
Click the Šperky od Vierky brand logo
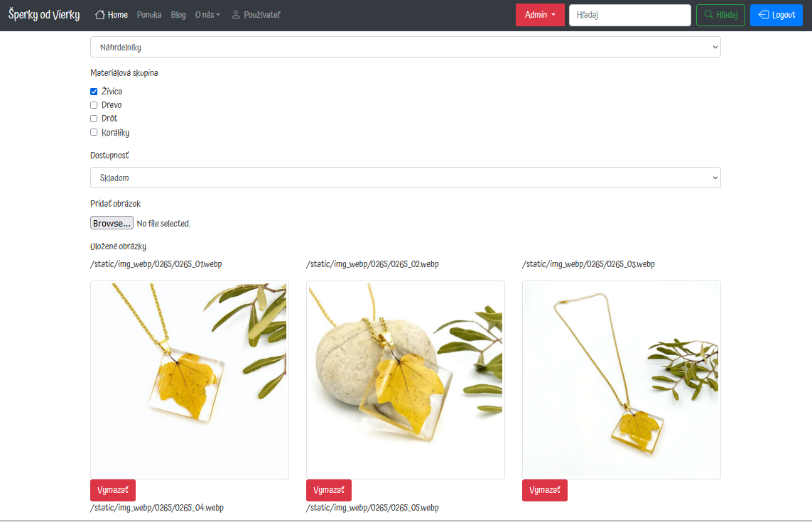point(44,14)
